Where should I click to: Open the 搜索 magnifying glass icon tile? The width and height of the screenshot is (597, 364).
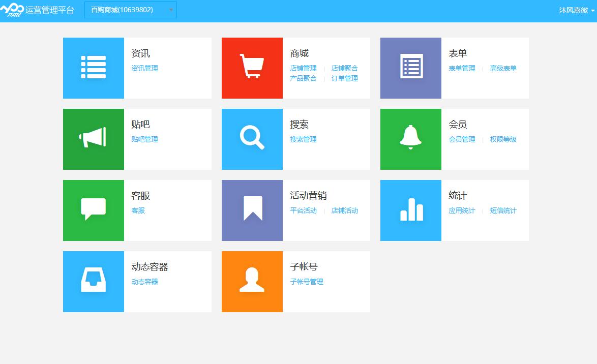[x=252, y=139]
